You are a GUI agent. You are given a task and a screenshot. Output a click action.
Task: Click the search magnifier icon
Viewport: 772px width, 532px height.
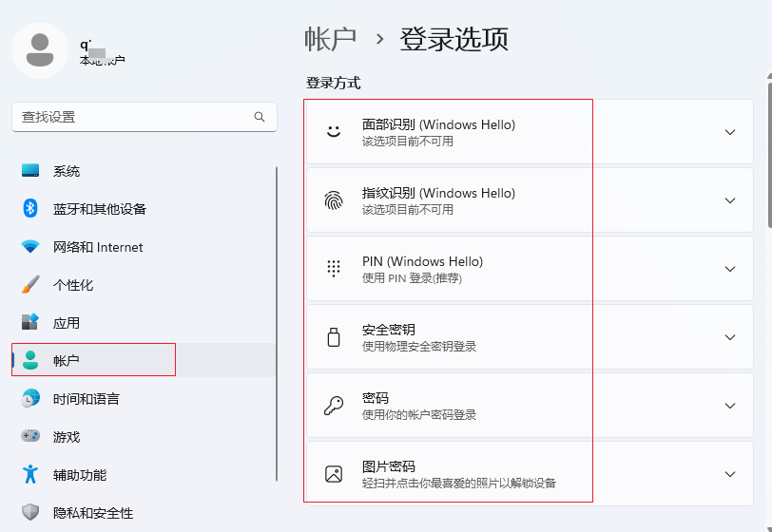point(260,117)
